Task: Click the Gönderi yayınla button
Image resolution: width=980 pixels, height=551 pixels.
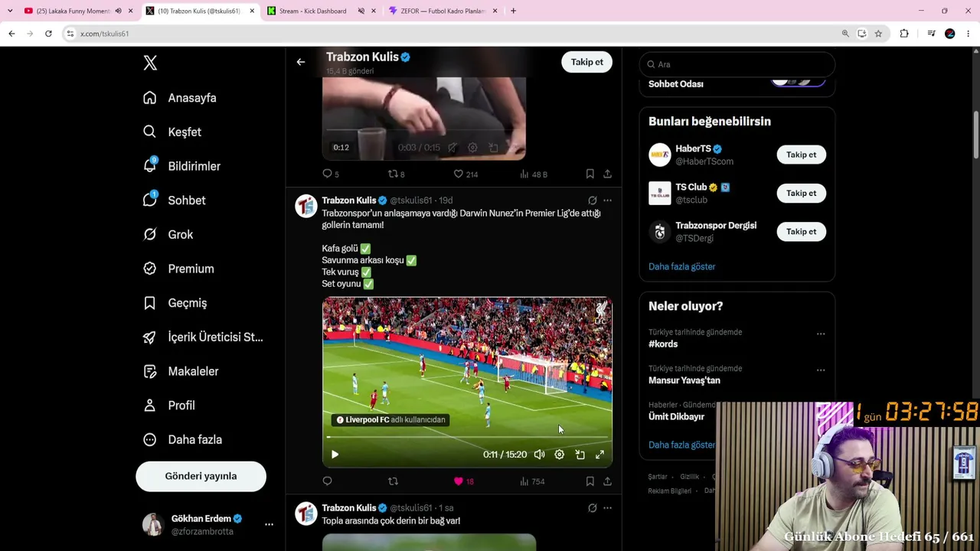Action: click(201, 476)
